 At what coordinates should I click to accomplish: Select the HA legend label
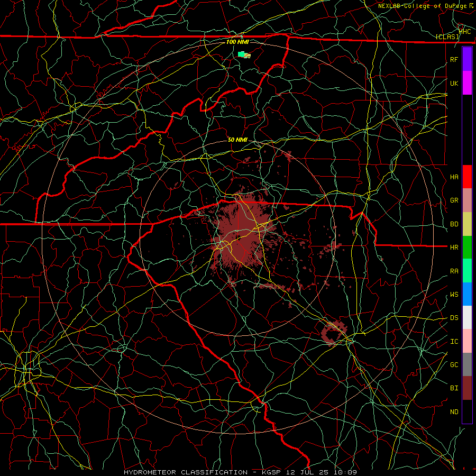pos(454,177)
